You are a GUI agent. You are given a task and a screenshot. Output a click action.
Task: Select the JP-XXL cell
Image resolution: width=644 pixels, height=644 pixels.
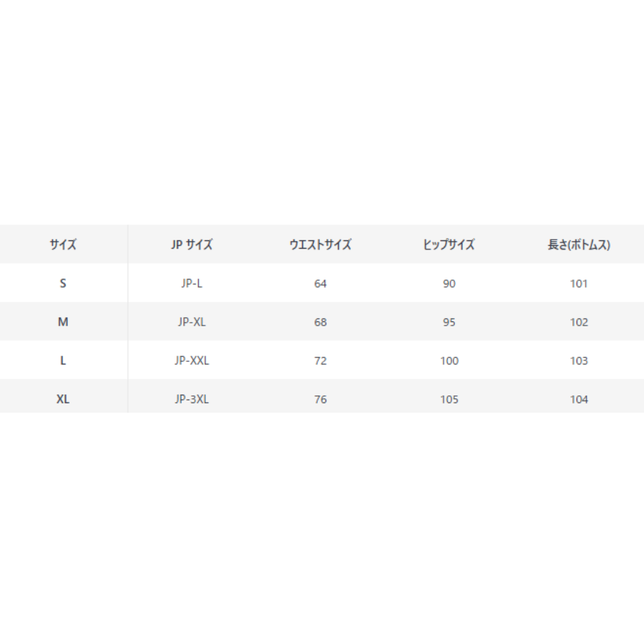191,361
